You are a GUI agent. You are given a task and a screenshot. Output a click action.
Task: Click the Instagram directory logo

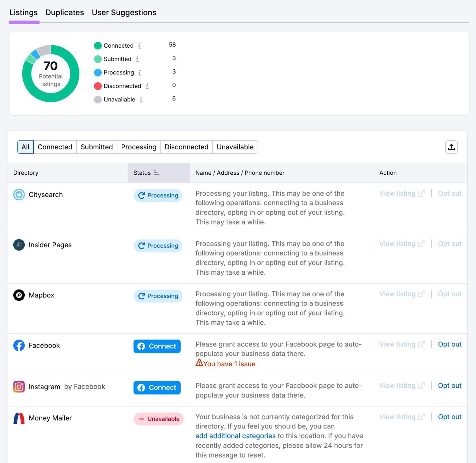(x=19, y=387)
